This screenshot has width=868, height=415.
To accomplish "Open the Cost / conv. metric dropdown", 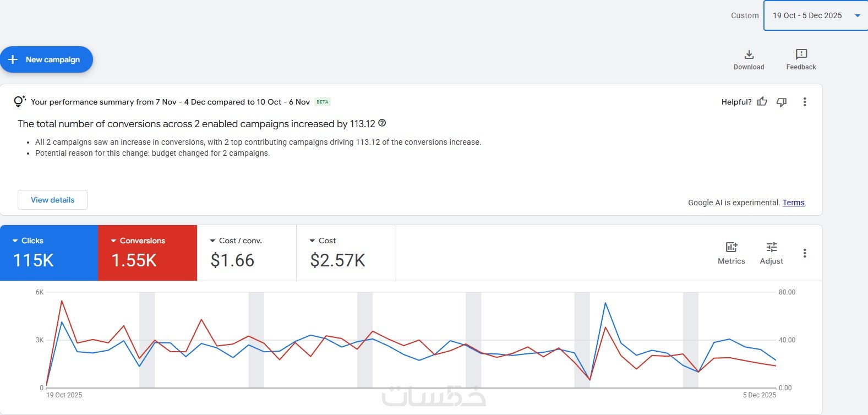I will coord(213,241).
